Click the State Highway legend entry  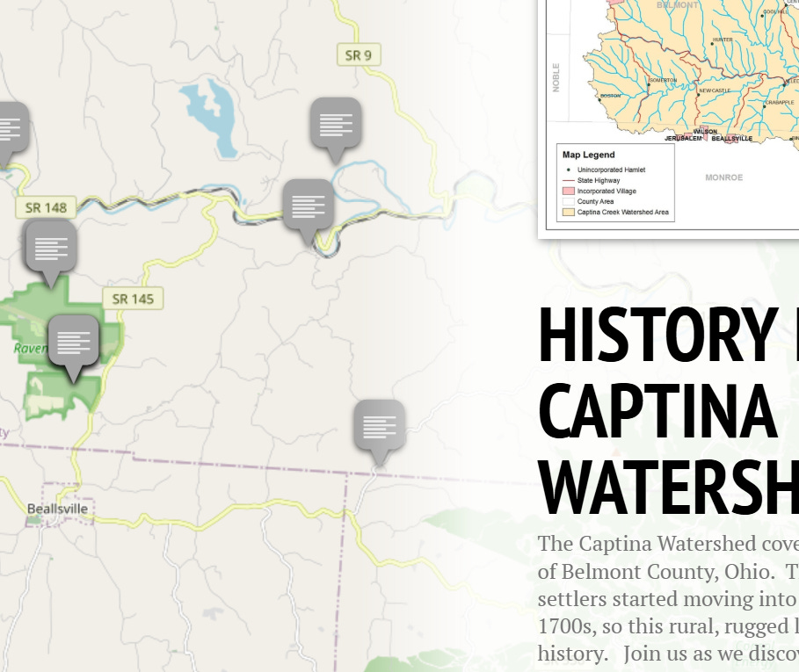(599, 181)
